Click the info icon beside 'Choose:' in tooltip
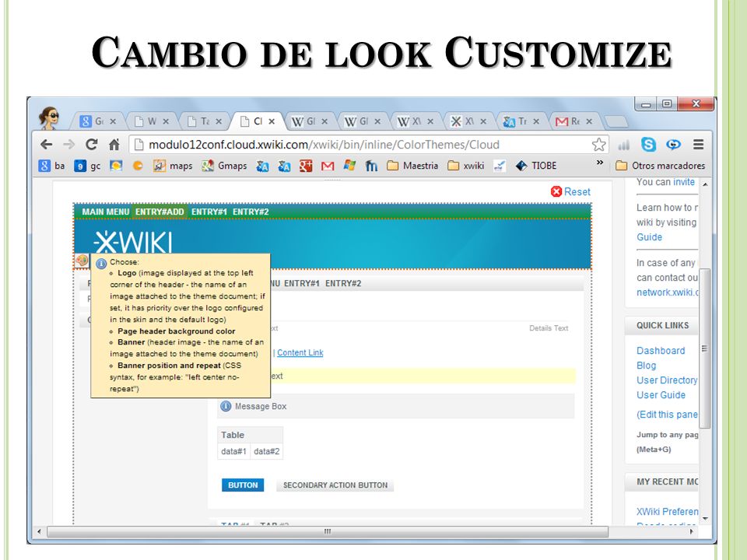 [x=101, y=264]
